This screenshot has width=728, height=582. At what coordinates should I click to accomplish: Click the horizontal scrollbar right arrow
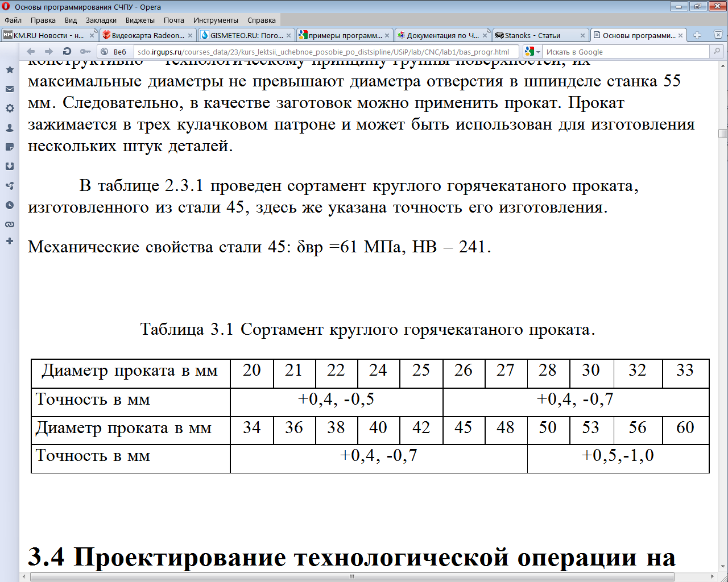(x=713, y=576)
